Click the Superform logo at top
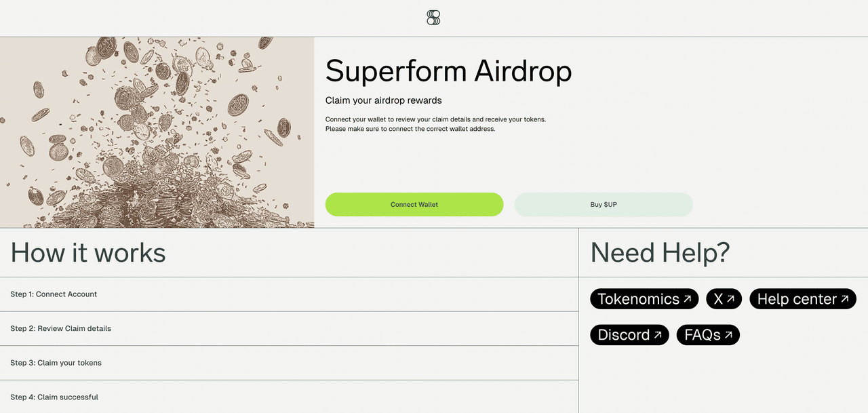The height and width of the screenshot is (413, 868). [433, 18]
